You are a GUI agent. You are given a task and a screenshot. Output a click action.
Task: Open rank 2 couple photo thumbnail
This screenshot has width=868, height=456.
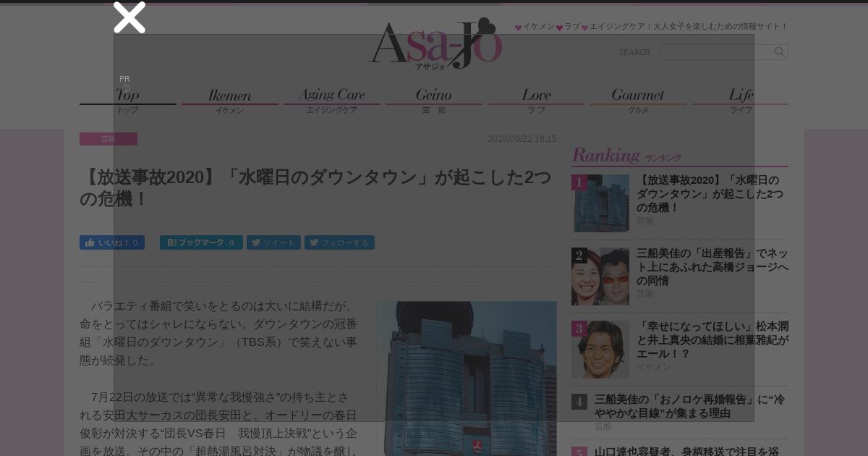[600, 276]
